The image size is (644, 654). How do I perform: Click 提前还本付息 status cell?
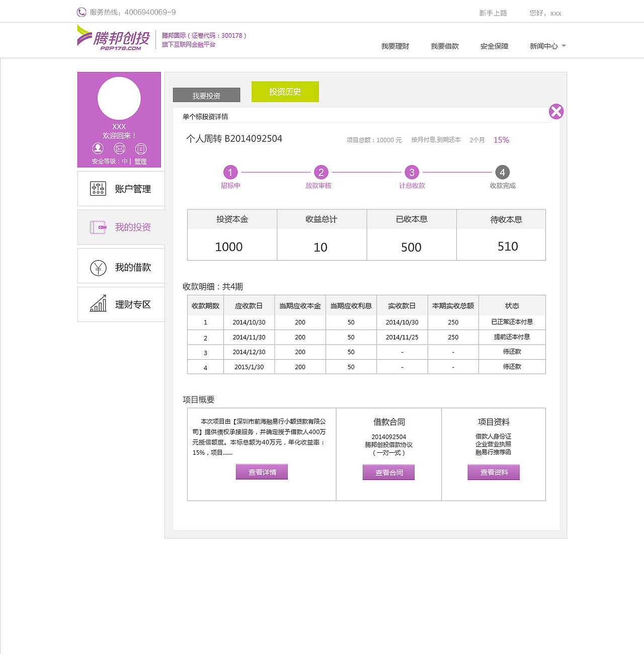click(x=512, y=337)
